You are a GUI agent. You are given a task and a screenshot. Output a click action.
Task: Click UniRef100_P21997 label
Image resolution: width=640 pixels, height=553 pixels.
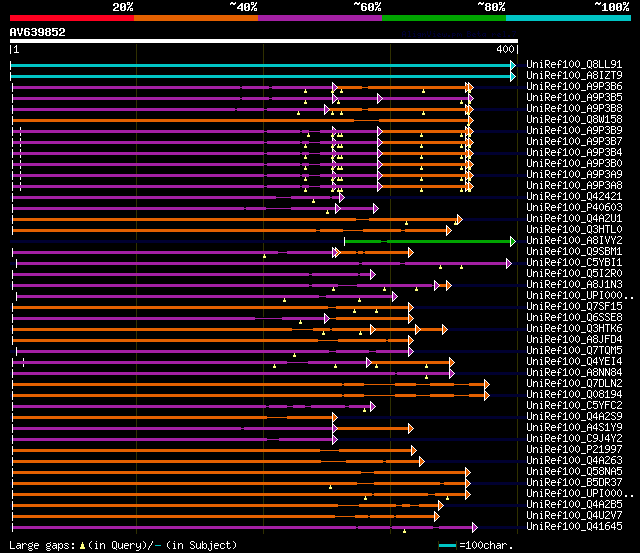[x=574, y=450]
